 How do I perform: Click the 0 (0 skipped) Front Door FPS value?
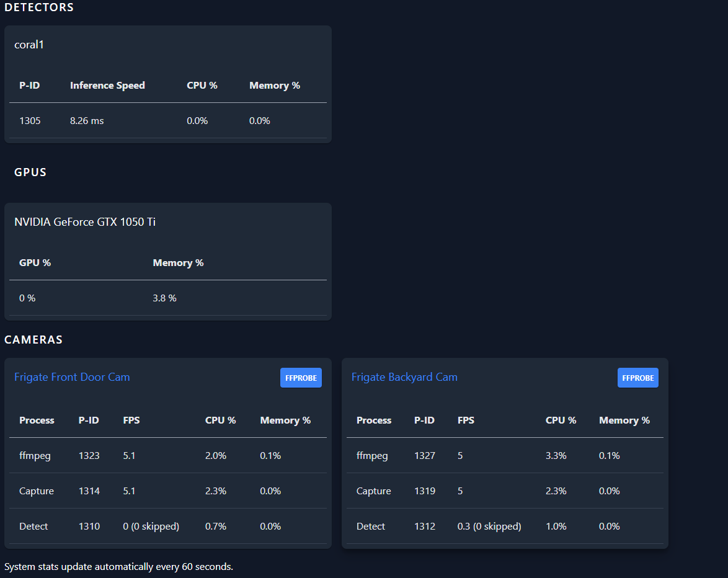coord(151,527)
